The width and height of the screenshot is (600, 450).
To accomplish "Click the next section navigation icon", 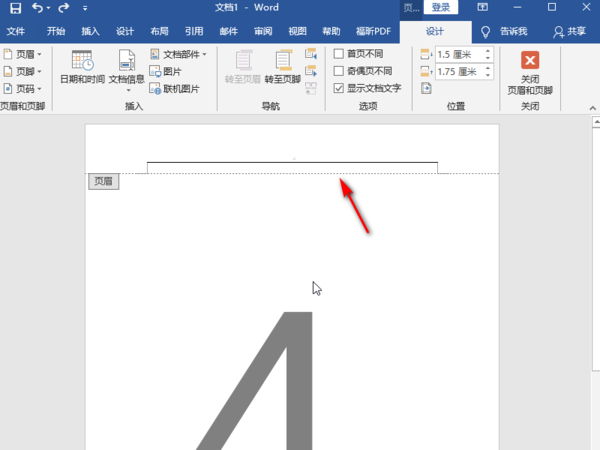I will [x=311, y=71].
